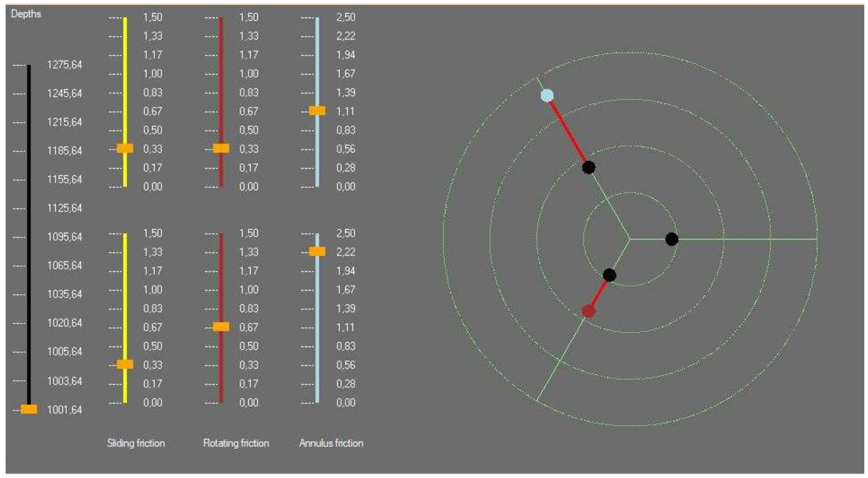The height and width of the screenshot is (478, 868).
Task: Set lower rotating friction to 0,00 mark
Action: click(221, 402)
